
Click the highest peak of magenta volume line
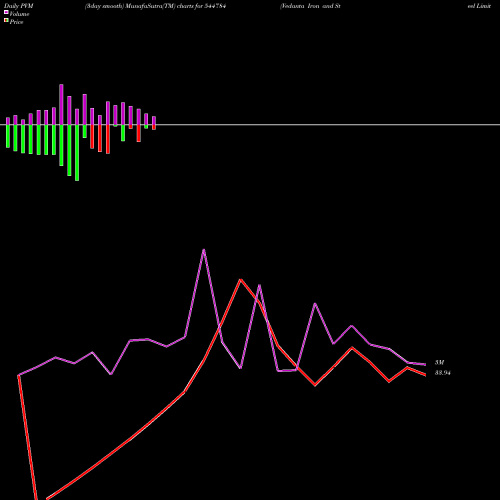coord(204,250)
